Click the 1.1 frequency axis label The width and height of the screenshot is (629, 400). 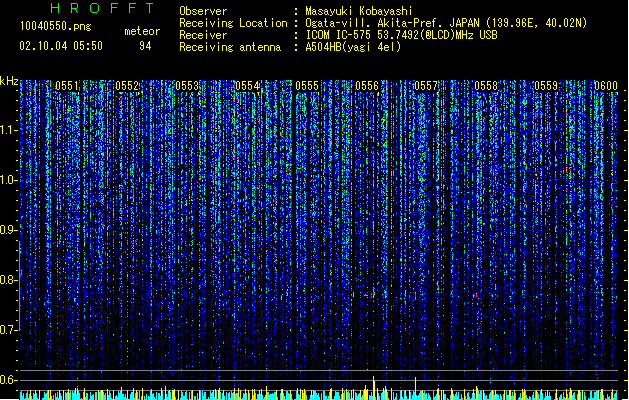(8, 130)
